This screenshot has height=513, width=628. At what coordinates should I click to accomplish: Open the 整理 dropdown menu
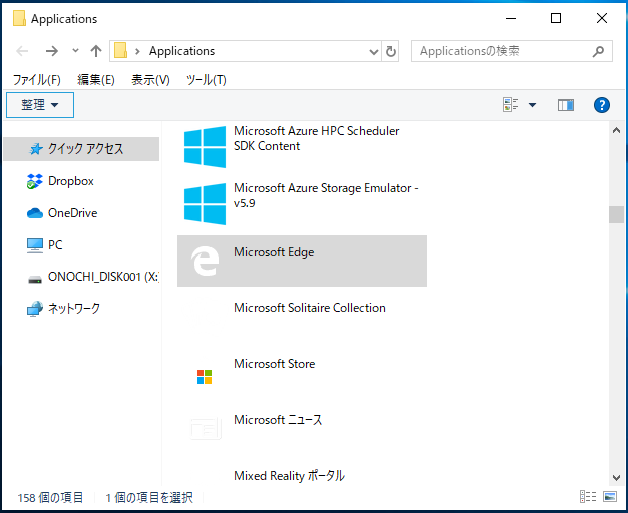coord(40,105)
